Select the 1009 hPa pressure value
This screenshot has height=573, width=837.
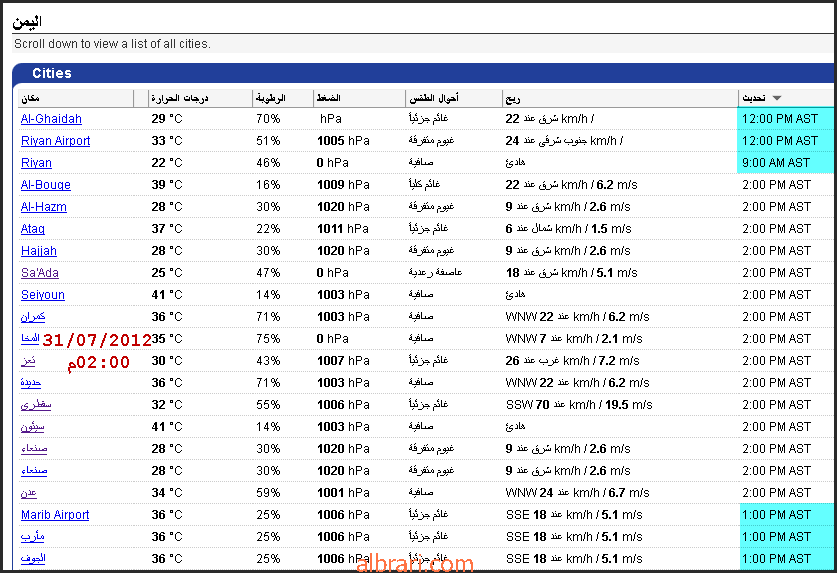coord(343,185)
